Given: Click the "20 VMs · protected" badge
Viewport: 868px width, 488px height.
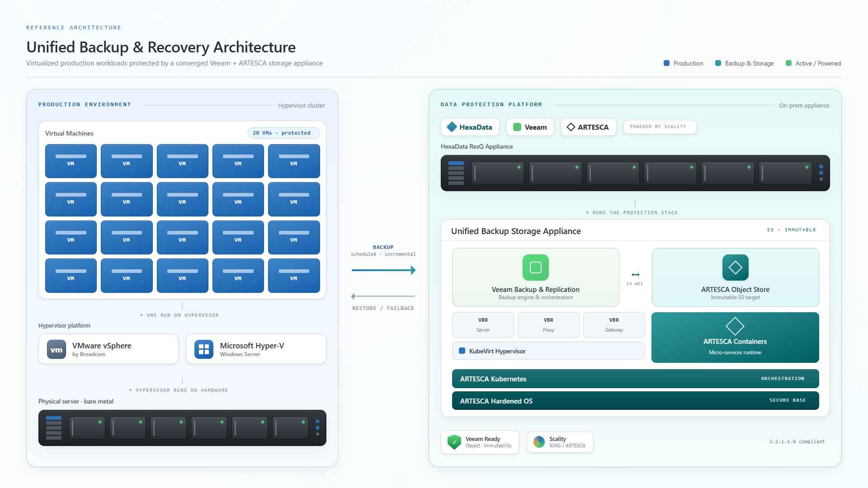Looking at the screenshot, I should (x=284, y=133).
